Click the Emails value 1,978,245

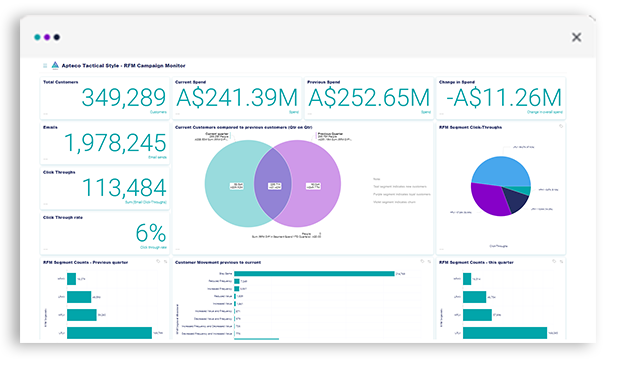(115, 143)
